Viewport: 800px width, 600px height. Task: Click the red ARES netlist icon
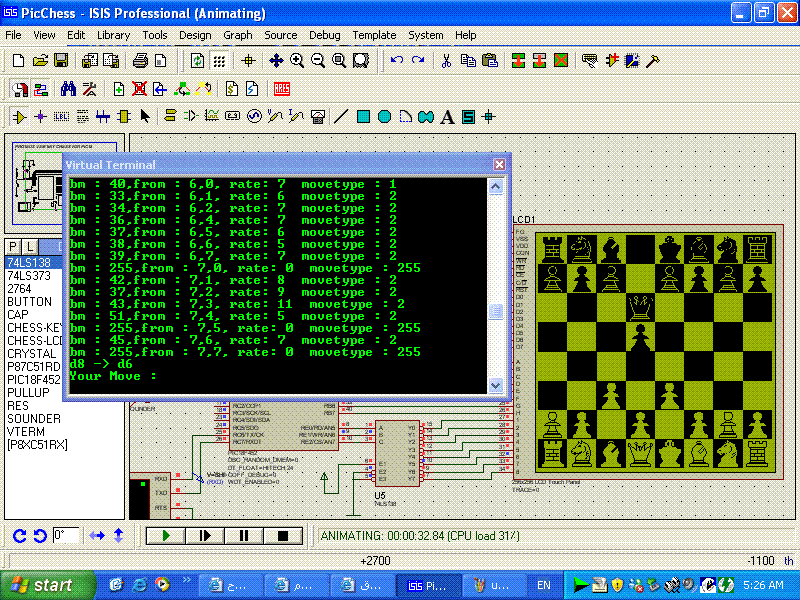tap(282, 89)
